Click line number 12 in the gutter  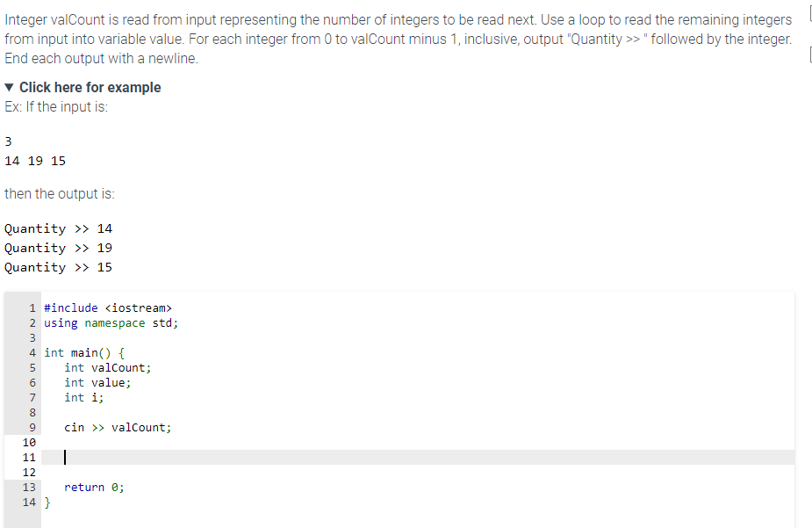[x=29, y=472]
